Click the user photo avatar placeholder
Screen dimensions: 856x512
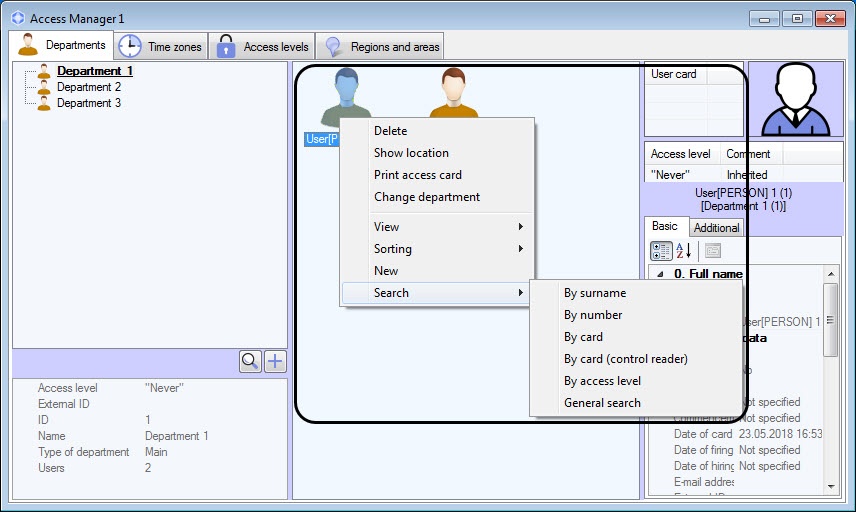point(795,99)
